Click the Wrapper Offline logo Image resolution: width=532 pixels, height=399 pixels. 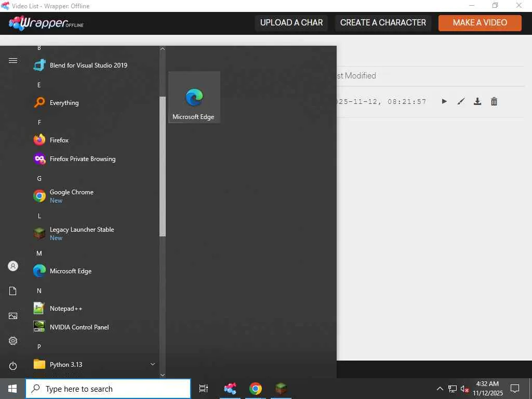click(46, 23)
